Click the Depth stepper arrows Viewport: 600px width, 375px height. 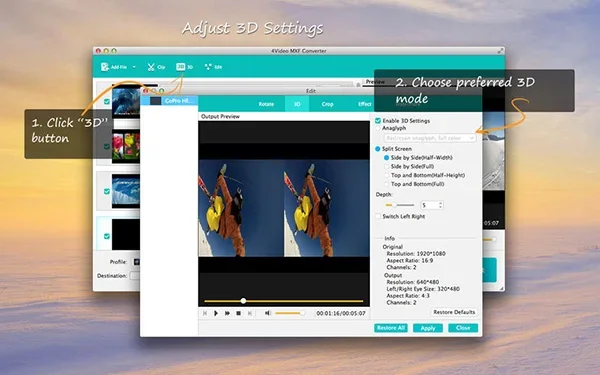click(x=440, y=205)
